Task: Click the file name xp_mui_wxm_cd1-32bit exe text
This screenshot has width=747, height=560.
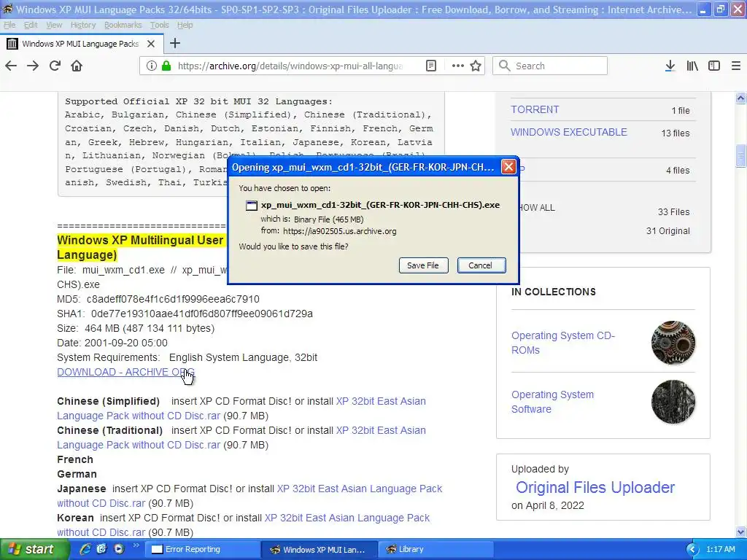Action: point(380,205)
